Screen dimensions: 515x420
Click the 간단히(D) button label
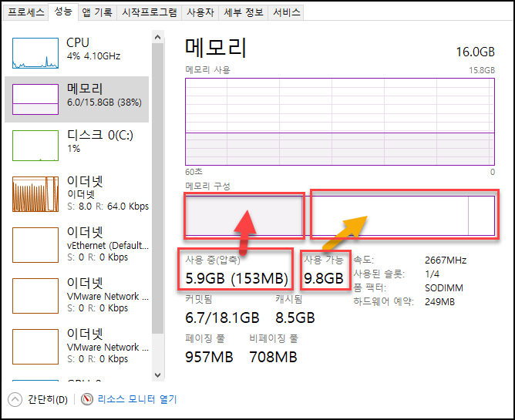(x=48, y=400)
